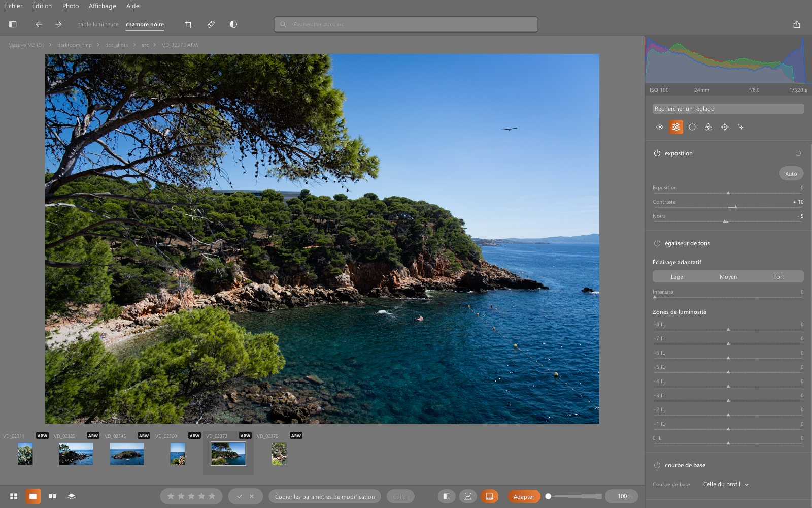Select the sliders tone module group
The image size is (812, 508).
[x=676, y=127]
